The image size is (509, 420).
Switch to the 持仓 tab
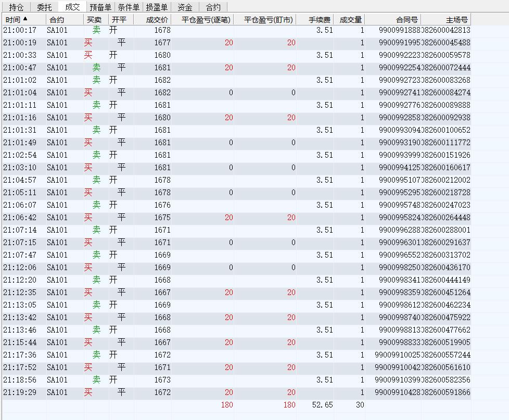click(16, 7)
